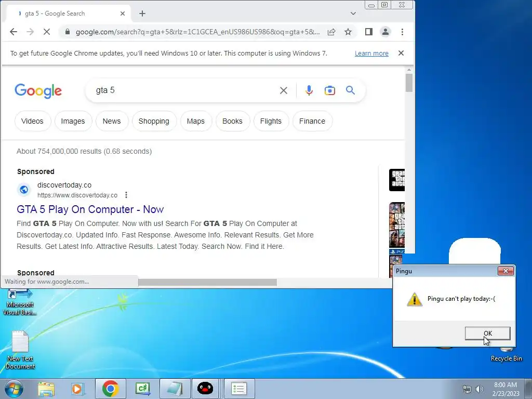This screenshot has width=532, height=399.
Task: Click the discovertoday.co globe favicon
Action: tap(24, 190)
